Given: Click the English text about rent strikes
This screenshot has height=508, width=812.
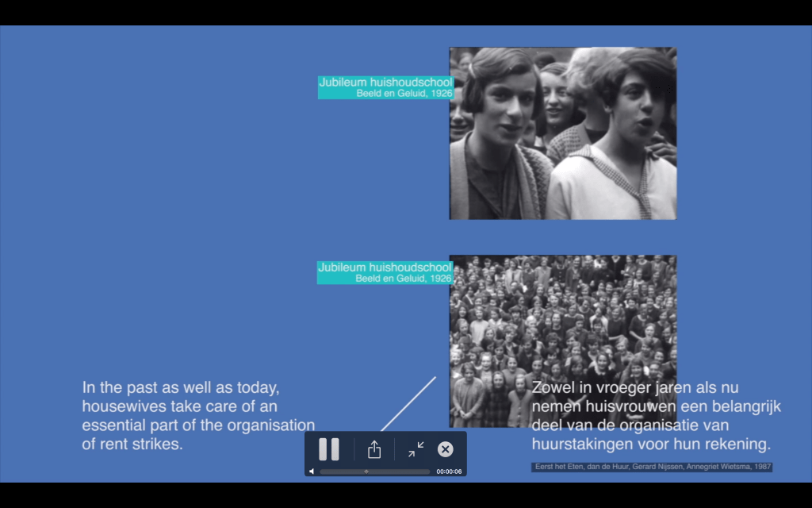Looking at the screenshot, I should 197,416.
